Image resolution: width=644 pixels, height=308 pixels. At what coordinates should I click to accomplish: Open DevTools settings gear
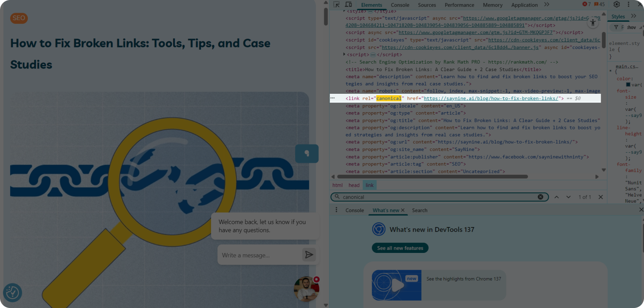616,4
